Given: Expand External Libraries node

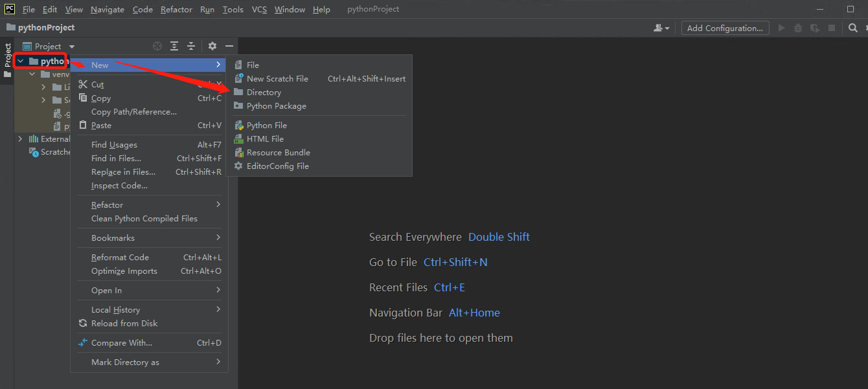Looking at the screenshot, I should [x=20, y=139].
